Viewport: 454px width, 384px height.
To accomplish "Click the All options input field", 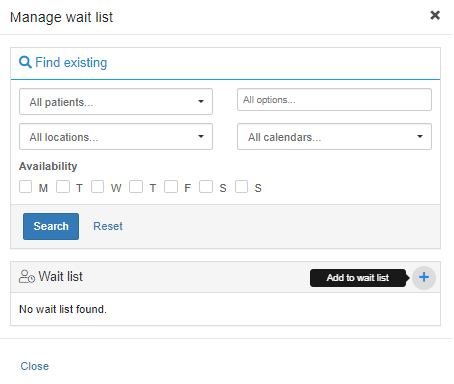I will pyautogui.click(x=334, y=100).
